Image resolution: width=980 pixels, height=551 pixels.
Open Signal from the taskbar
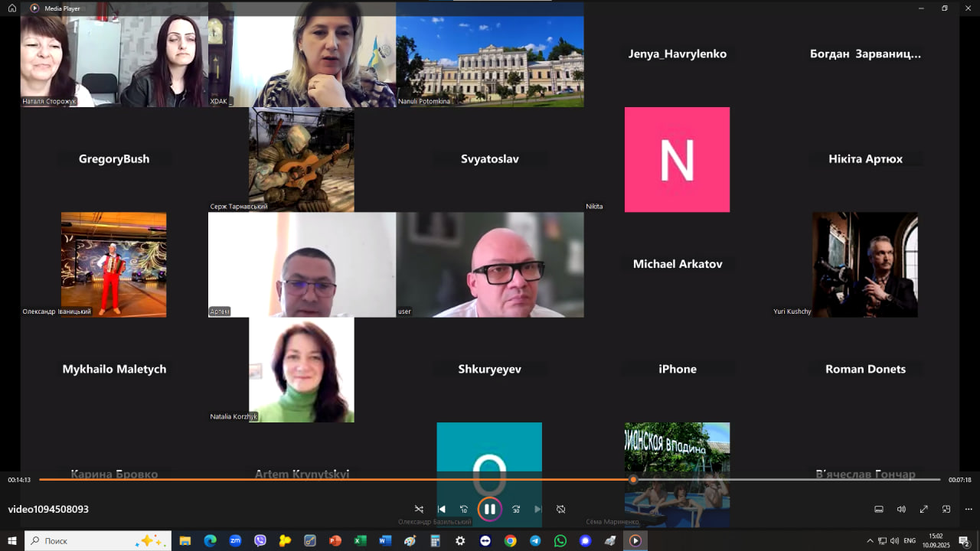tap(585, 541)
